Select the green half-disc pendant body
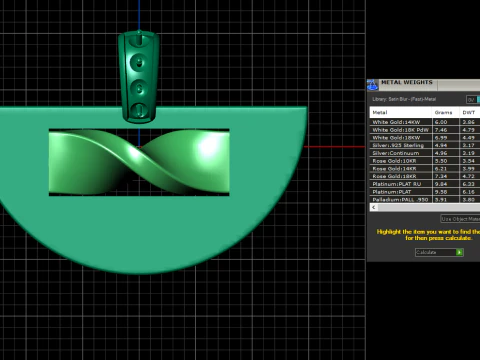This screenshot has width=480, height=360. (140, 233)
